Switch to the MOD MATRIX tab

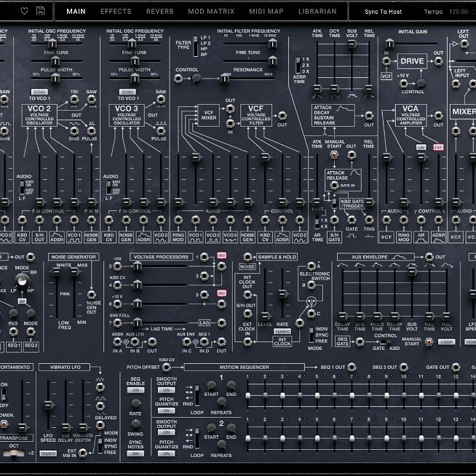211,12
